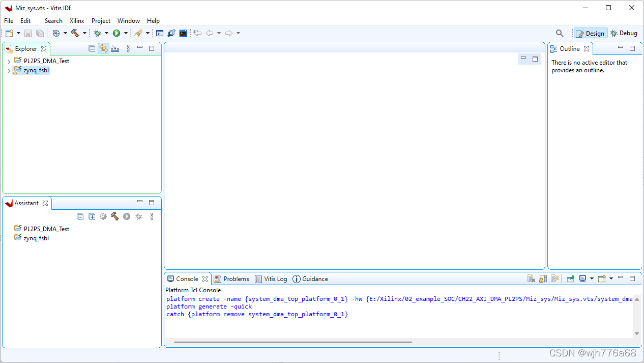
Task: Open the dropdown arrow beside New icon
Action: pos(19,33)
